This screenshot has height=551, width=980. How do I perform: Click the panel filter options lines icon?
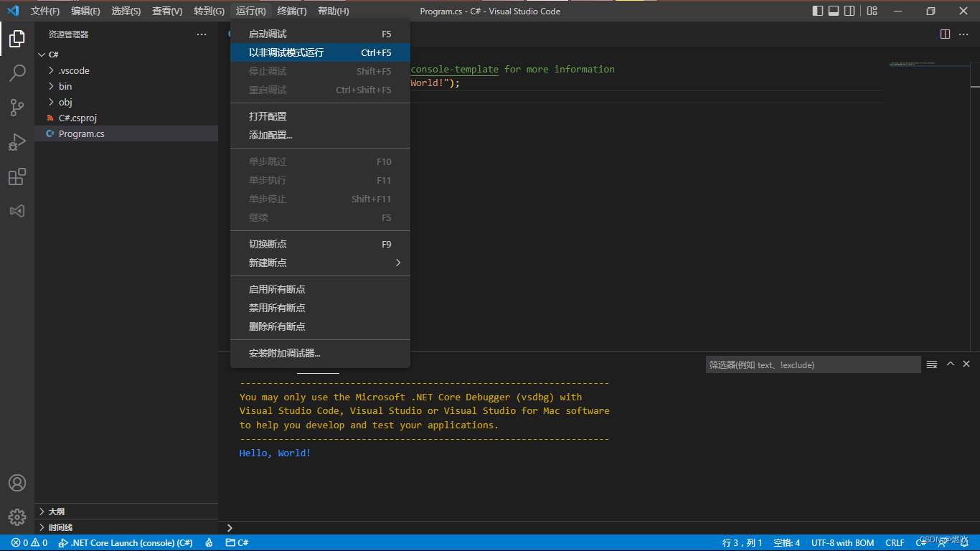point(932,364)
